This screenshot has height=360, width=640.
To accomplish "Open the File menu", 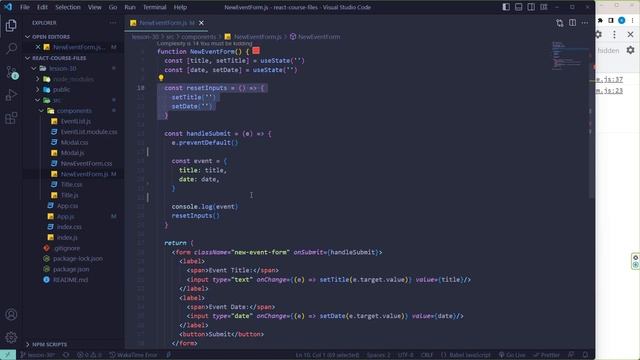I will tap(25, 7).
